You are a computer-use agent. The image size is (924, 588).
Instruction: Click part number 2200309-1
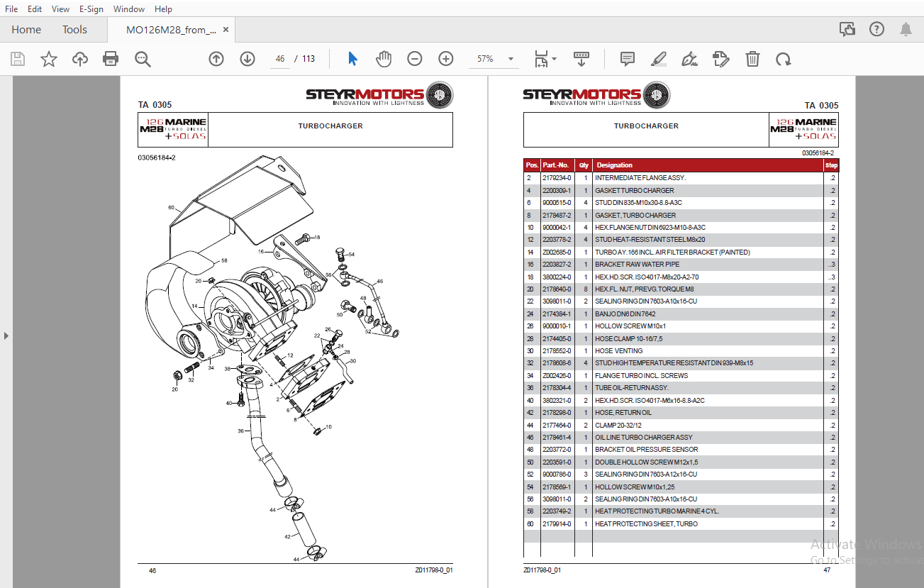(557, 190)
